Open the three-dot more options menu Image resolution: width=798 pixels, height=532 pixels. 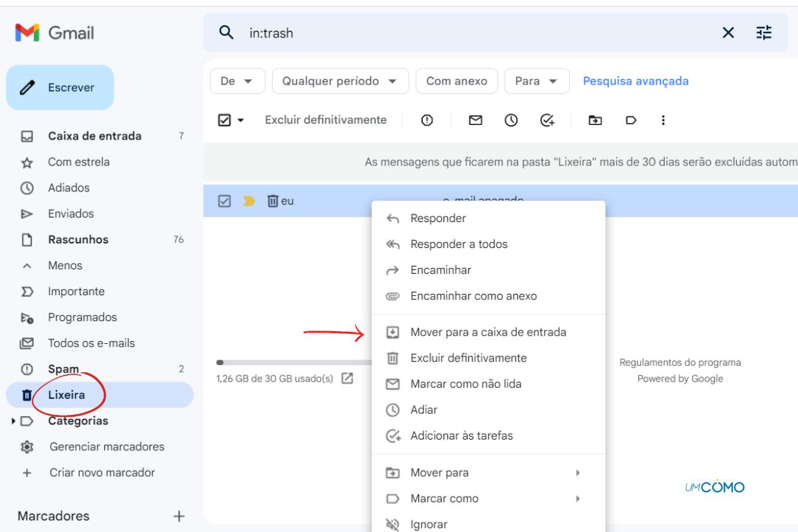coord(662,120)
